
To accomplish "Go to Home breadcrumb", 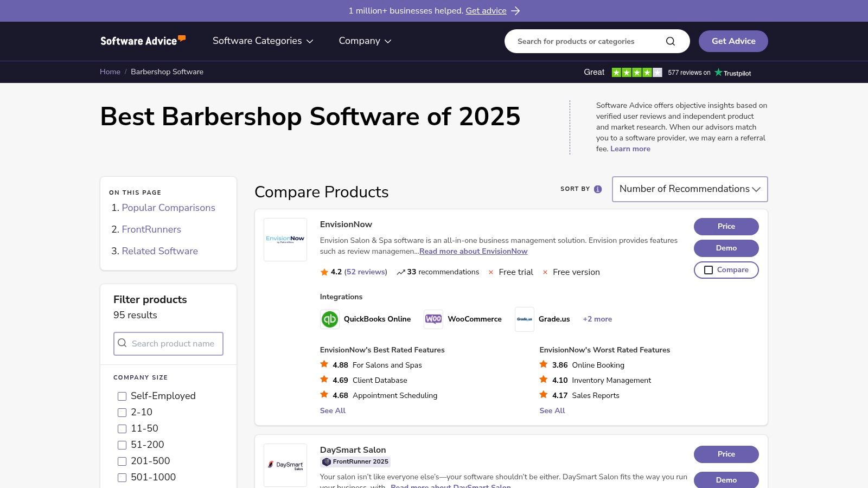I will (110, 72).
